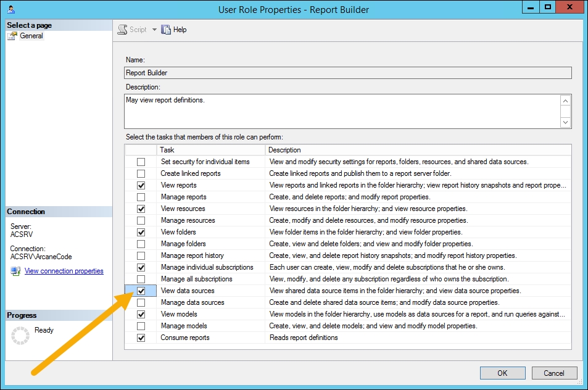Click the connection name ACSRV\ArcaneCode

41,257
